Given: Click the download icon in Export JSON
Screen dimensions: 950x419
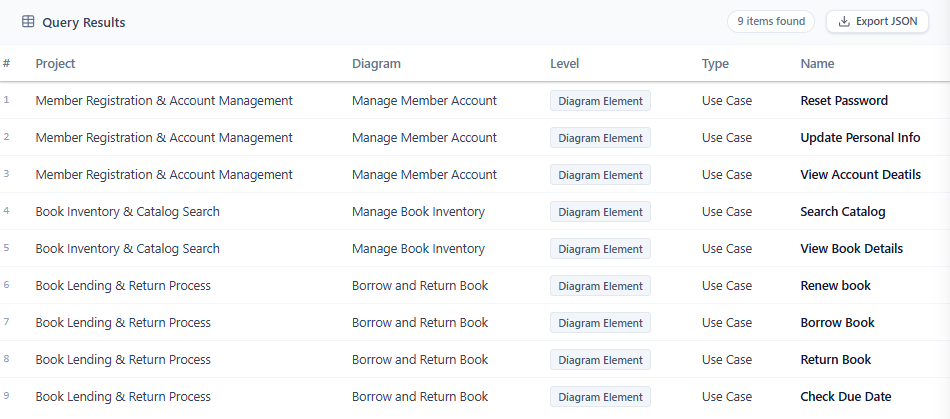Looking at the screenshot, I should click(844, 22).
